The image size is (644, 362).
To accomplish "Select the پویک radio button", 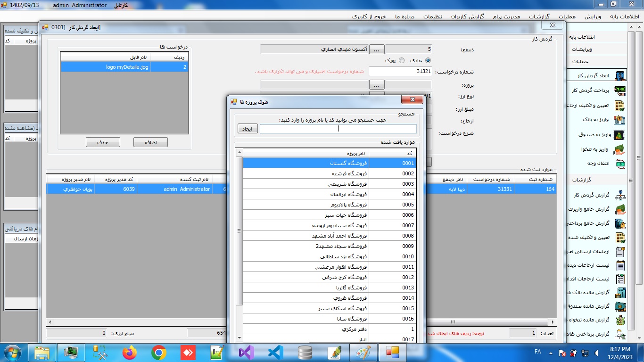I will [x=402, y=60].
